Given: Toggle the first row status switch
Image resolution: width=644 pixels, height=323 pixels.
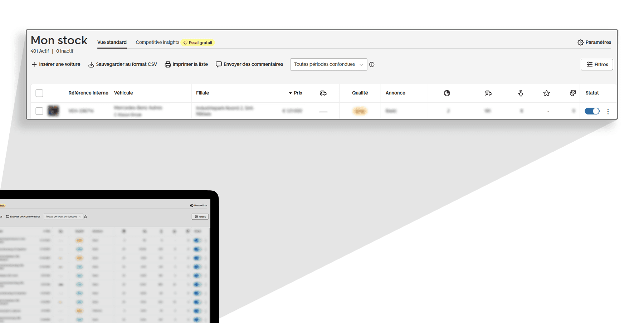Looking at the screenshot, I should pos(592,111).
